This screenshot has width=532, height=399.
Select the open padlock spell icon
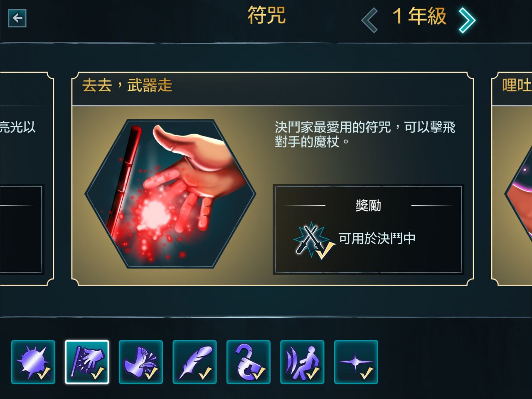(x=249, y=362)
